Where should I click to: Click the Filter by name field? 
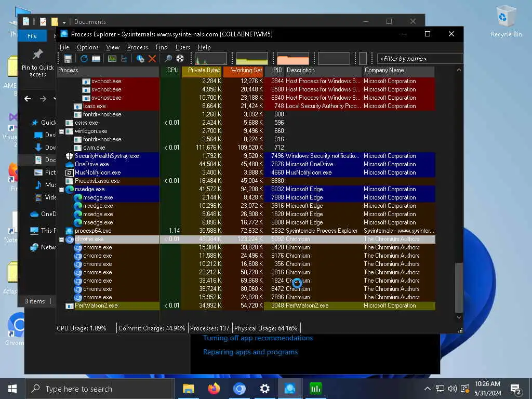point(420,59)
